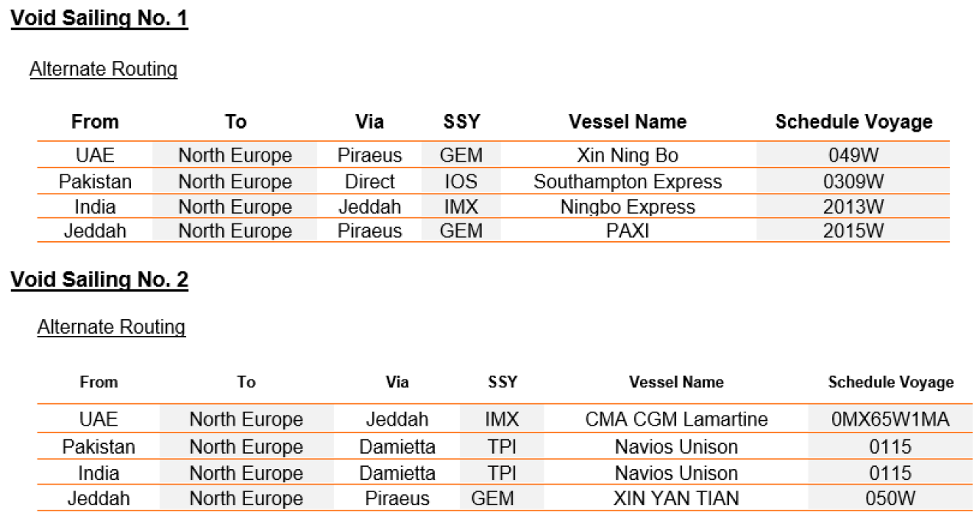
Task: Click the 049W schedule voyage cell
Action: pyautogui.click(x=854, y=155)
